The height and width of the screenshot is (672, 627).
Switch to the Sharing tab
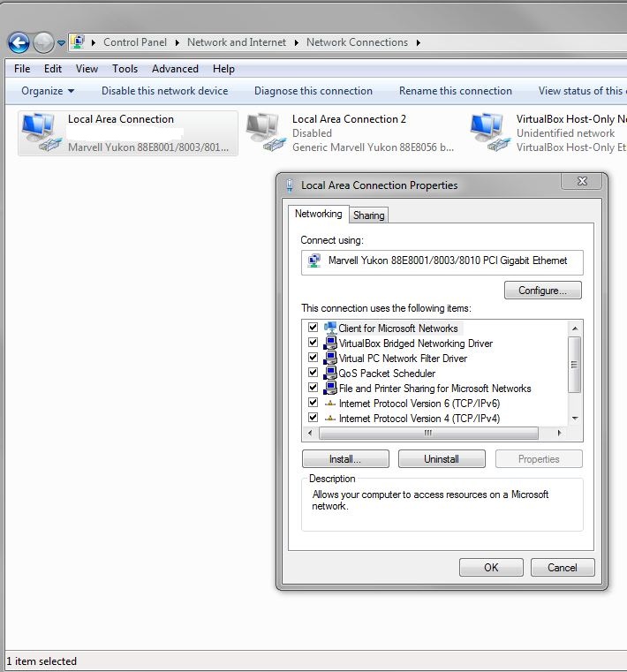(x=368, y=215)
